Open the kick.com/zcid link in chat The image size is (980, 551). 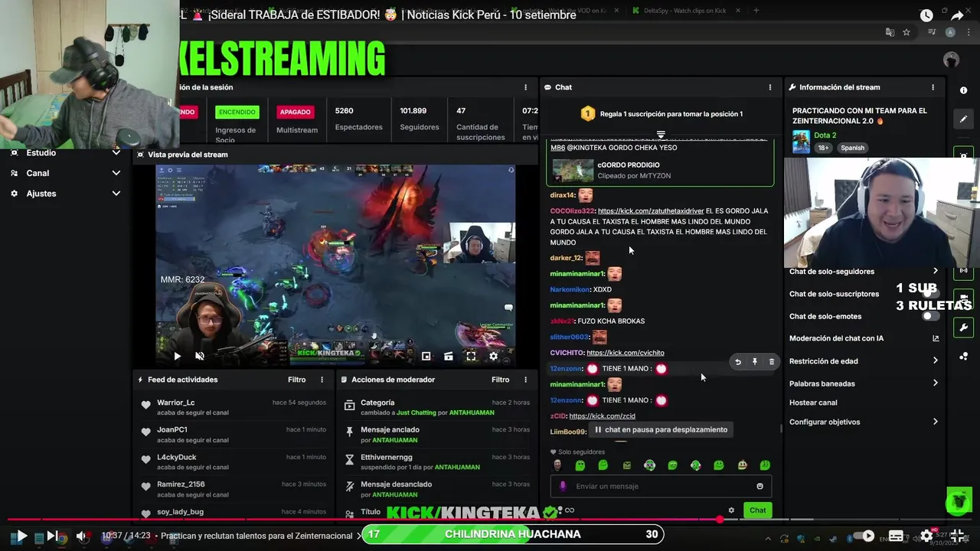[602, 416]
